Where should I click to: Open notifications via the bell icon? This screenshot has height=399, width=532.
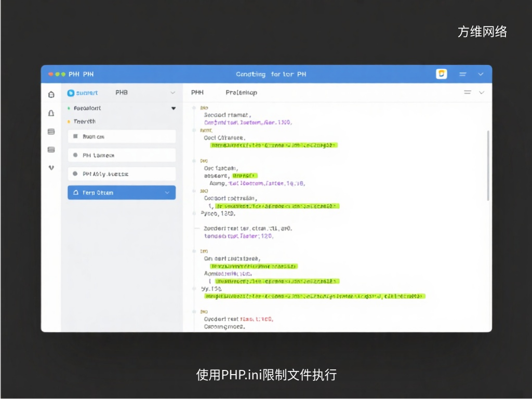(x=50, y=113)
